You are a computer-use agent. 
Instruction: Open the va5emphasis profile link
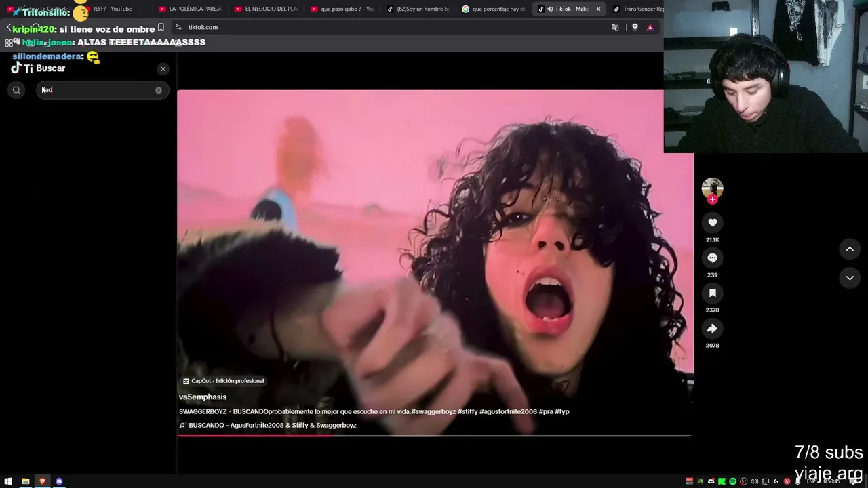coord(203,396)
